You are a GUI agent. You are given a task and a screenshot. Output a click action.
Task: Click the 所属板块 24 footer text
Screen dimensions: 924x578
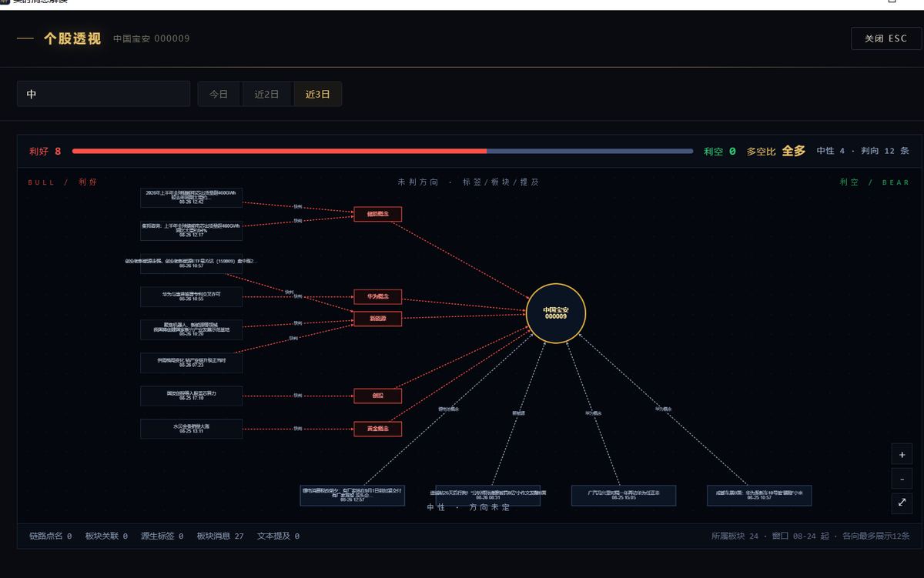[735, 536]
